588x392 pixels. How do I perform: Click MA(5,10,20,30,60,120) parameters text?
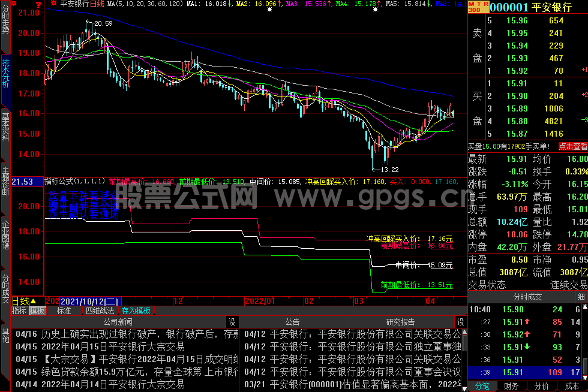(145, 4)
